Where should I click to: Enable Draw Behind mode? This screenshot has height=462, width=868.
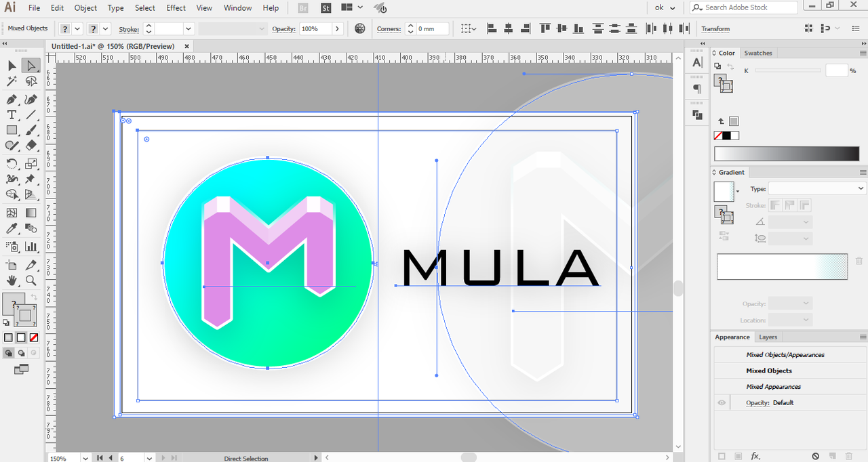click(21, 353)
